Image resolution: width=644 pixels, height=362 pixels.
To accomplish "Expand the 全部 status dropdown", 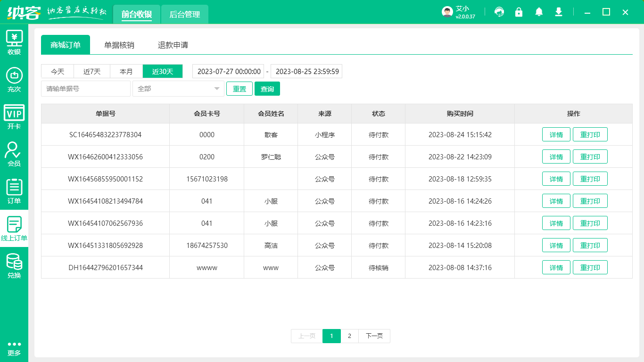I will click(178, 89).
